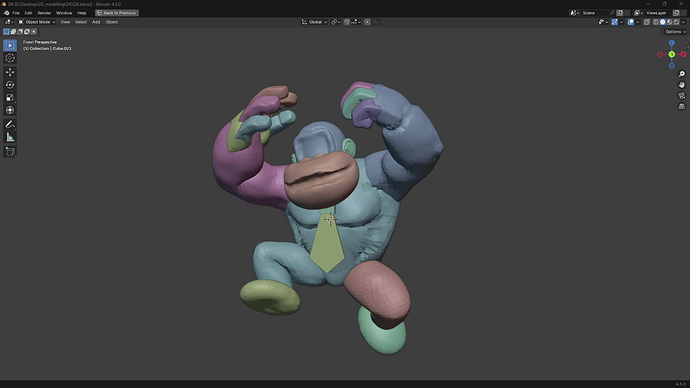Open the viewport View menu

click(x=65, y=22)
